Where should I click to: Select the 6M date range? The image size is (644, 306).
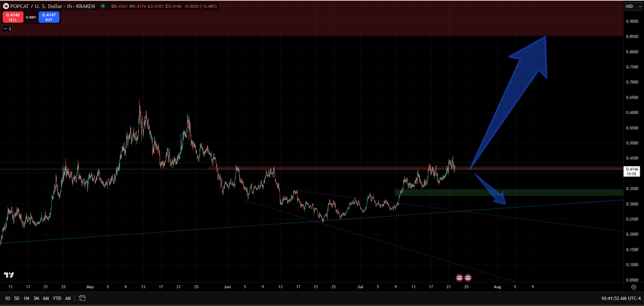pos(46,297)
